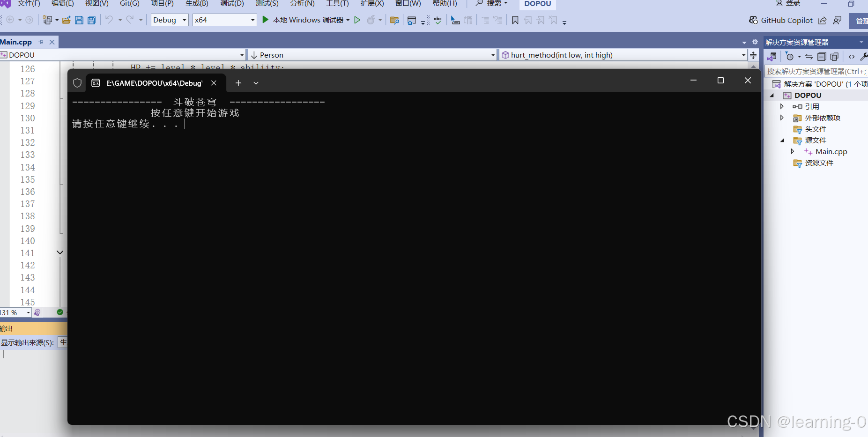The height and width of the screenshot is (437, 868).
Task: Click the 输出 output panel title
Action: click(x=7, y=328)
